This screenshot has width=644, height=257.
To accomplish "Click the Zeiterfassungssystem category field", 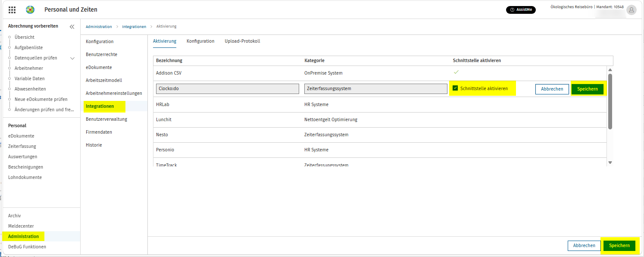I will point(376,89).
